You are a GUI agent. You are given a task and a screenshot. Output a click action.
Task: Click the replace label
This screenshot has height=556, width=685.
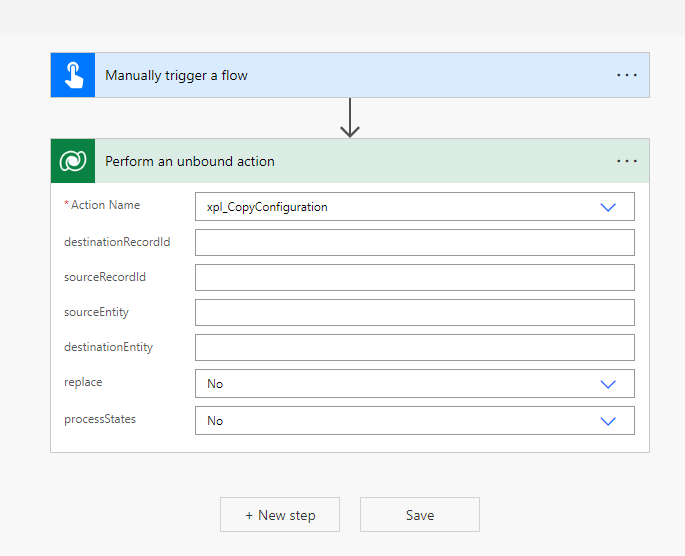(x=83, y=382)
